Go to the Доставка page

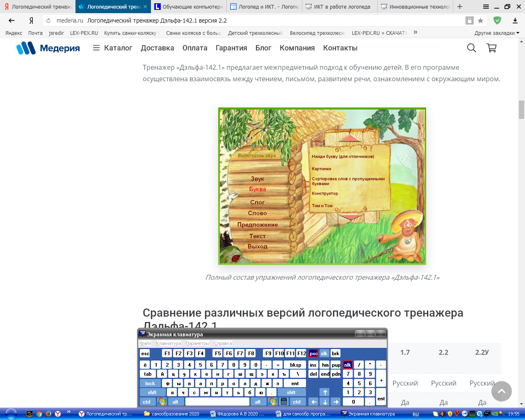point(157,48)
